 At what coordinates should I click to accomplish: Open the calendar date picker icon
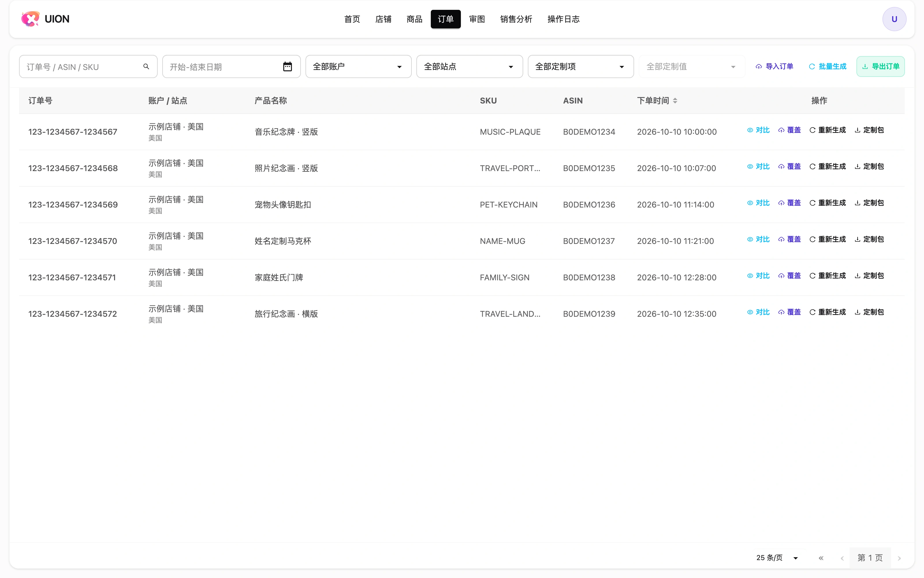(288, 66)
